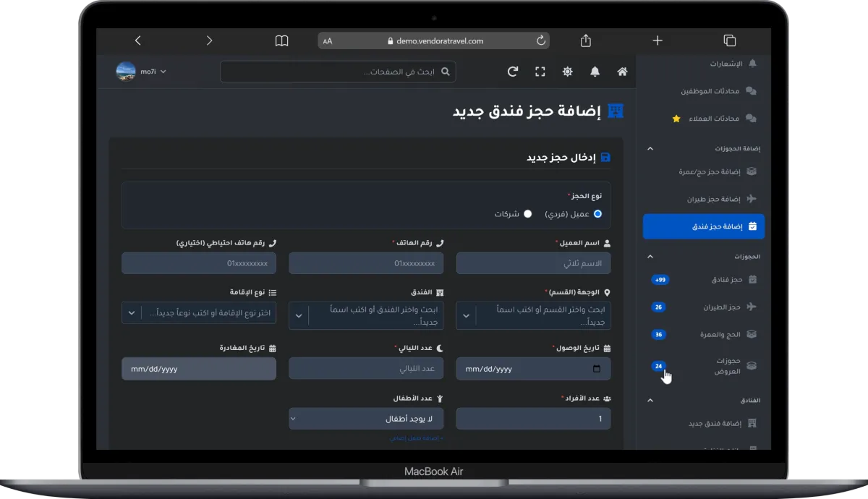
Task: Click the تاريخ الوصول date field
Action: tap(533, 369)
